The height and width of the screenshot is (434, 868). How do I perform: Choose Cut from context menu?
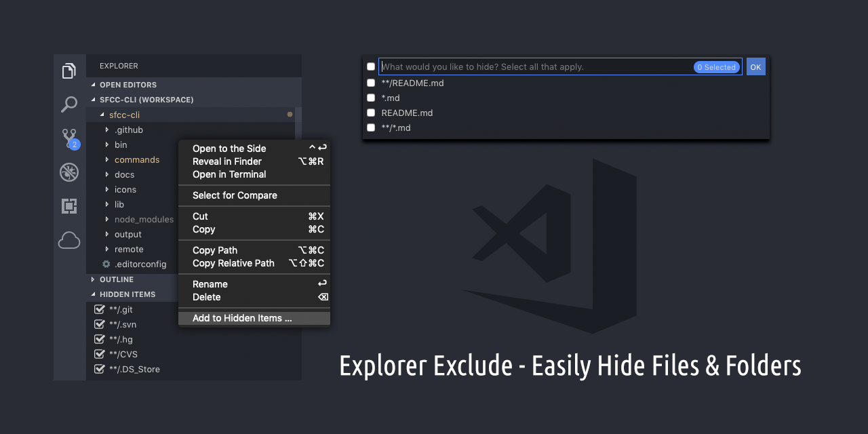point(254,216)
